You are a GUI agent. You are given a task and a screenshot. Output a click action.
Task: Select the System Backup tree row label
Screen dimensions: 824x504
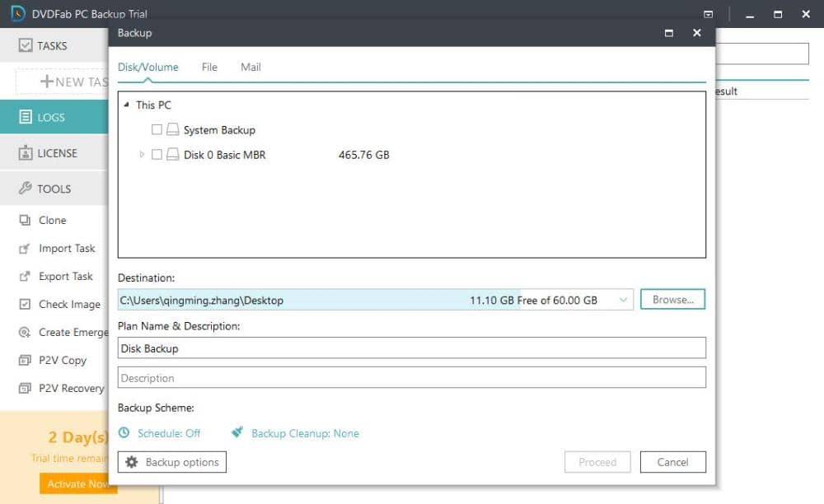[219, 129]
